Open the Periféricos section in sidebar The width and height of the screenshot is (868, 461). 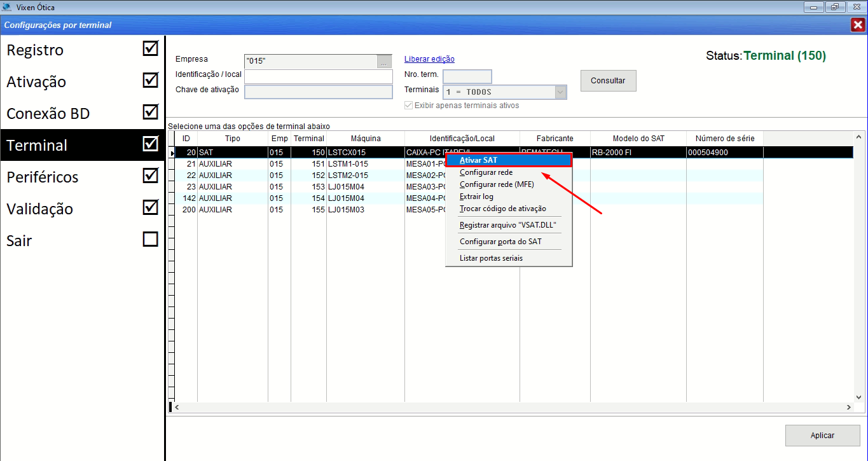(x=43, y=177)
